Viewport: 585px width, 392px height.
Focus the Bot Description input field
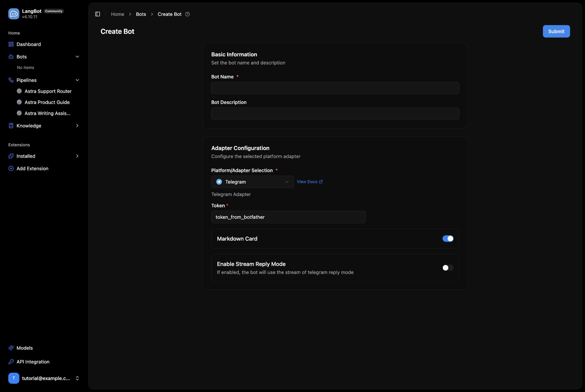tap(335, 114)
